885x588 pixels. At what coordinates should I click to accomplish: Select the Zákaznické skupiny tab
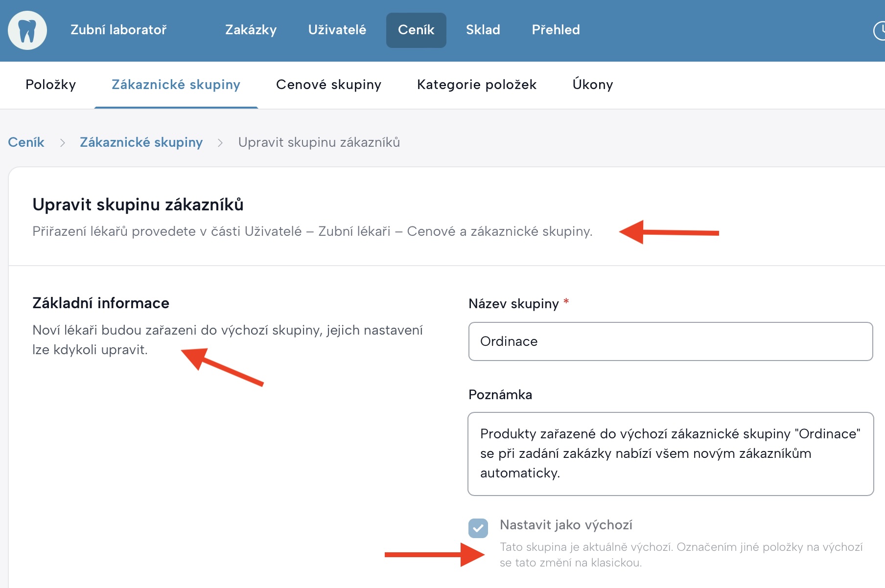pos(176,85)
